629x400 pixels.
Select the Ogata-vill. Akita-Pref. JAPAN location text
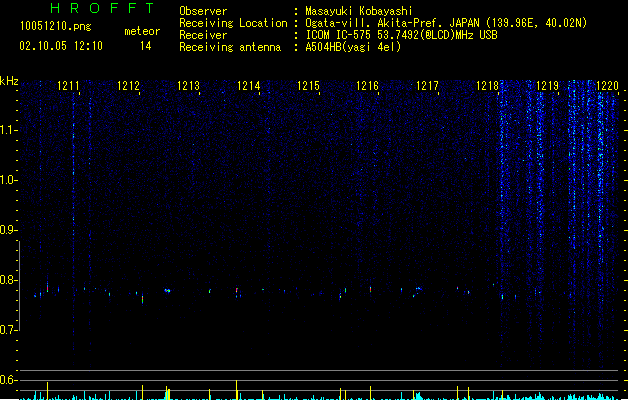[446, 23]
